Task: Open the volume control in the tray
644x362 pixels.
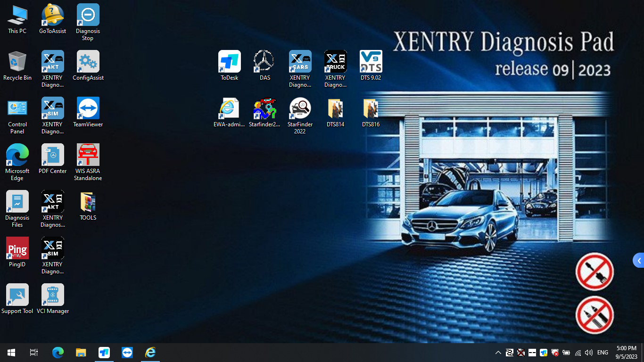Action: click(x=589, y=352)
